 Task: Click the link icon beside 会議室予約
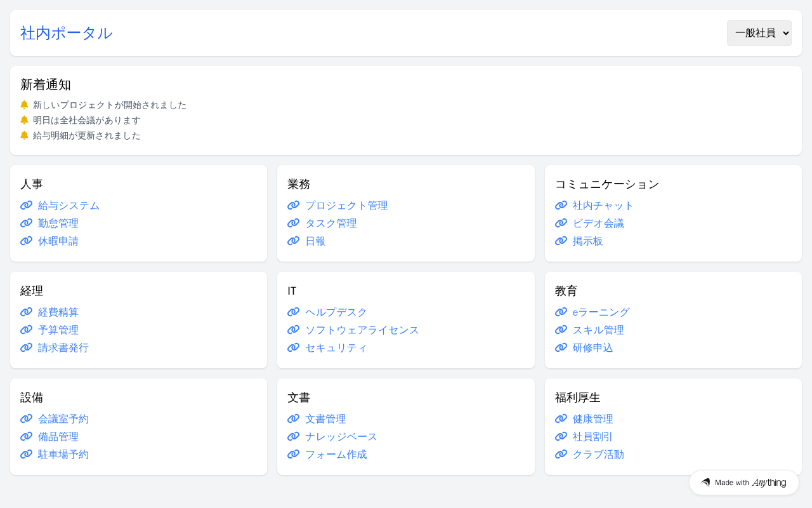coord(26,418)
